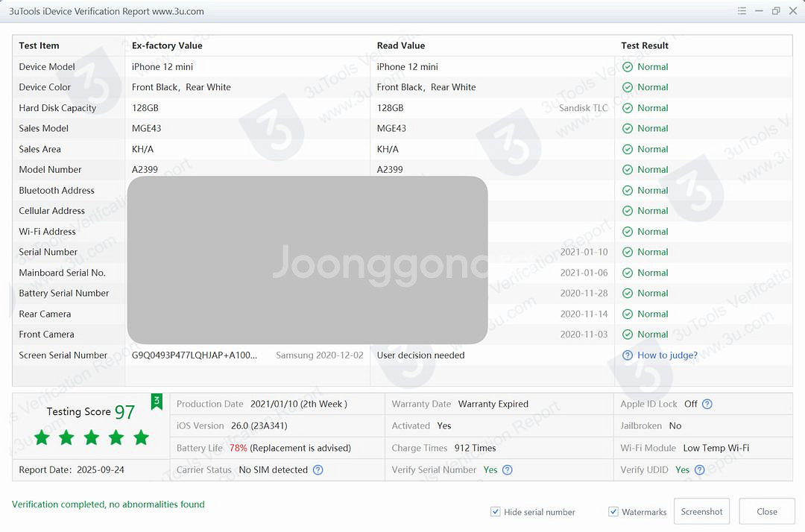
Task: Click the iOS version "26.0 (23A341)"
Action: pos(259,425)
